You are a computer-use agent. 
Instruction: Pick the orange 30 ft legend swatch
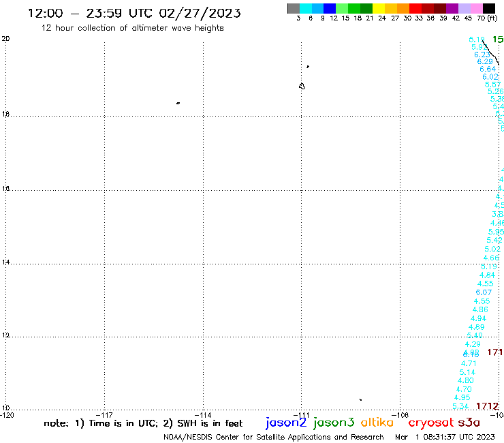pyautogui.click(x=403, y=8)
